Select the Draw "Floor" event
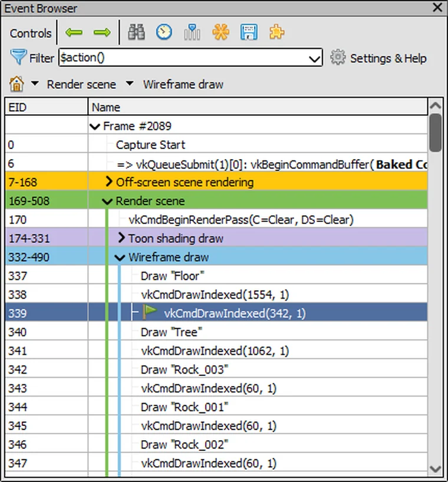The height and width of the screenshot is (482, 448). pyautogui.click(x=172, y=276)
